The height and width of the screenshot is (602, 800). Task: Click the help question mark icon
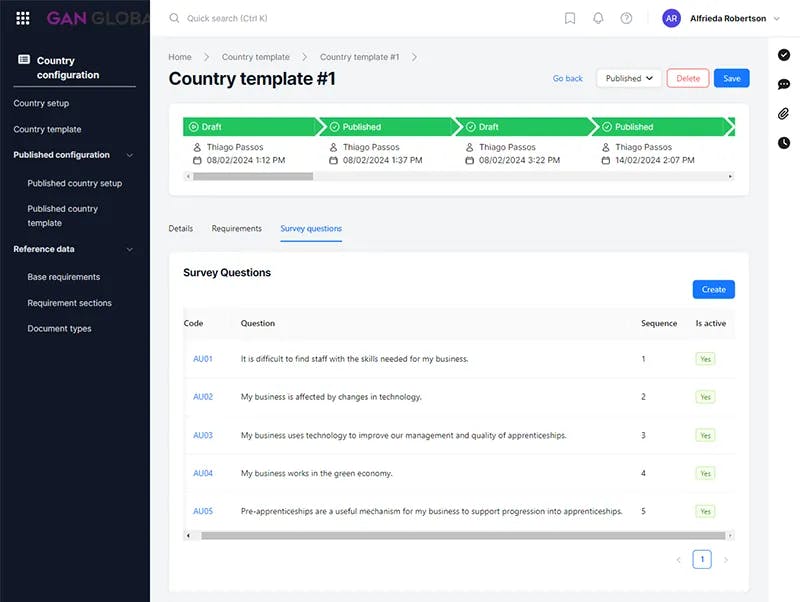pos(626,18)
